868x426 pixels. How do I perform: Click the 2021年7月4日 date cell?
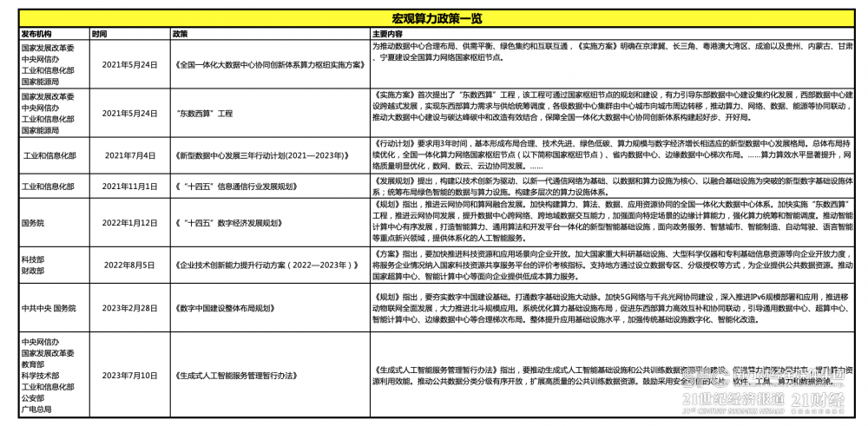130,154
